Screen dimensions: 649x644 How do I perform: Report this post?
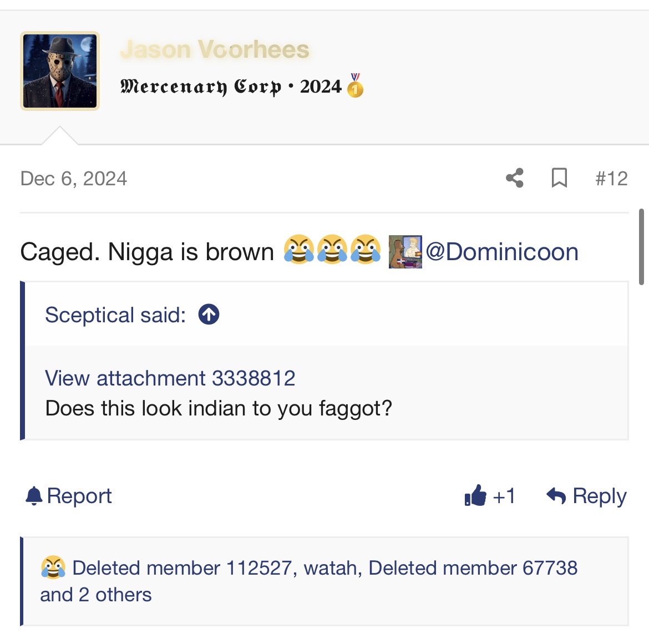[x=68, y=496]
